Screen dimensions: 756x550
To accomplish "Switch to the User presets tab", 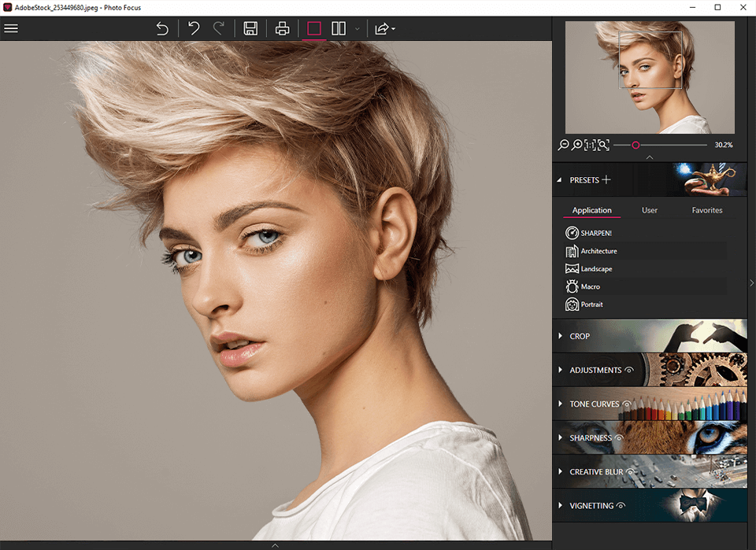I will coord(650,210).
